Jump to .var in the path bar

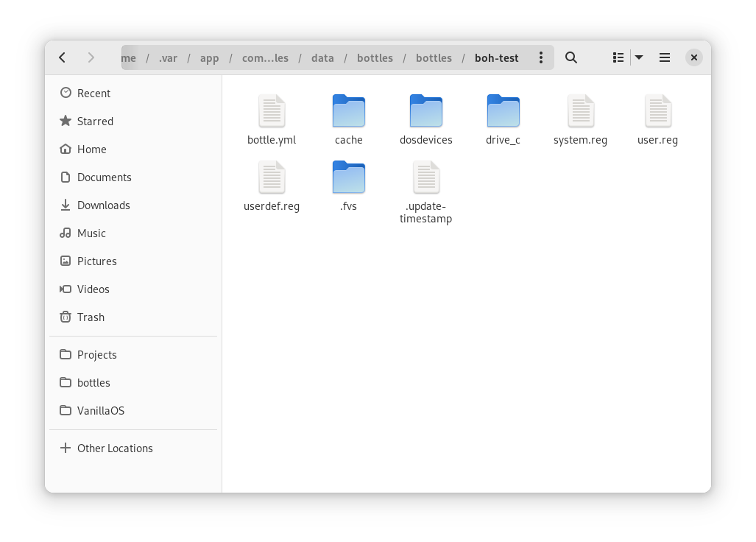tap(169, 58)
